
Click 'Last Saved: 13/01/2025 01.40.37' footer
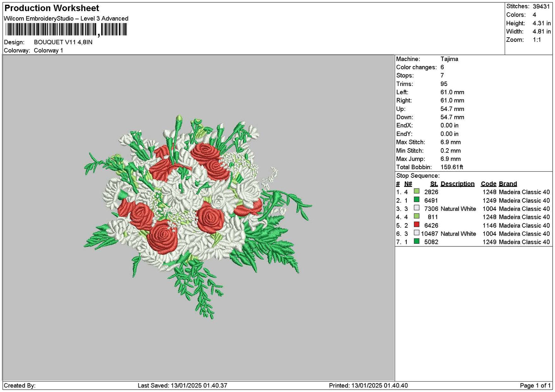tap(182, 386)
